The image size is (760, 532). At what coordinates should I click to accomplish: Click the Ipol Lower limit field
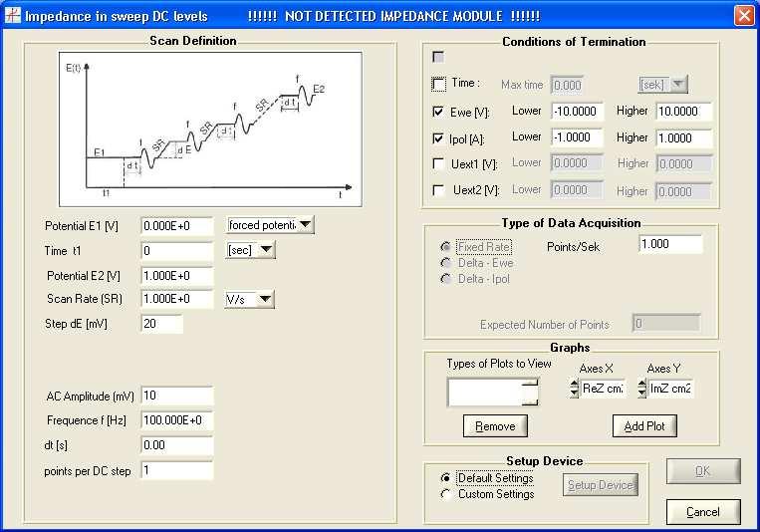tap(578, 137)
